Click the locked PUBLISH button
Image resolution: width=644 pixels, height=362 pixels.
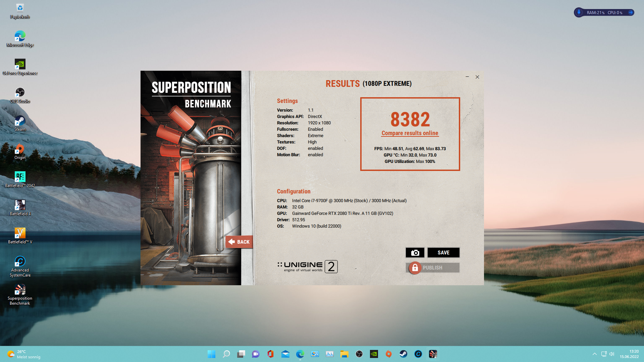tap(432, 268)
